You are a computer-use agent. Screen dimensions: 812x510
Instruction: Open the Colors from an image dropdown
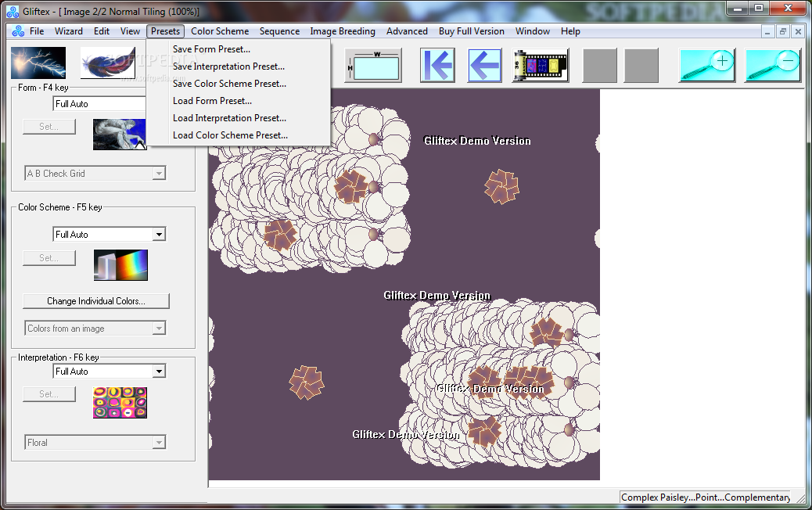point(95,329)
